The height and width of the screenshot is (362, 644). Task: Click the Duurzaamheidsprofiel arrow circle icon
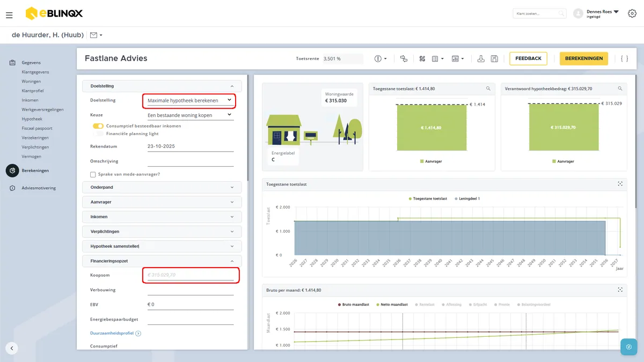point(138,334)
